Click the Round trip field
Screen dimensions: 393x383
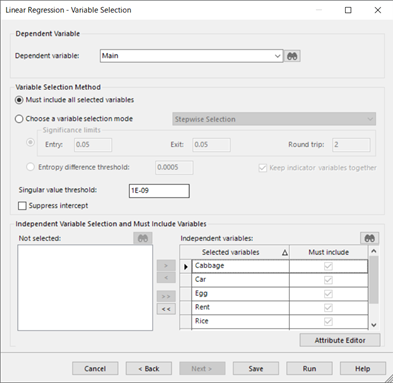pos(351,145)
